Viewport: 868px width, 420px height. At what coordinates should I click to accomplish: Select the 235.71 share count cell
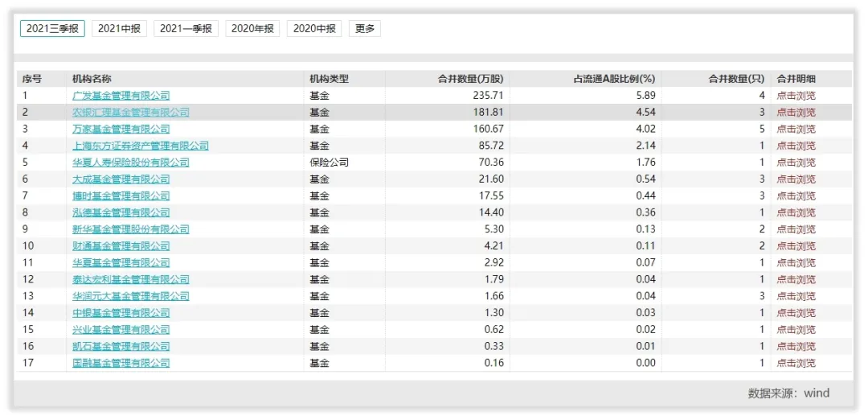[488, 96]
